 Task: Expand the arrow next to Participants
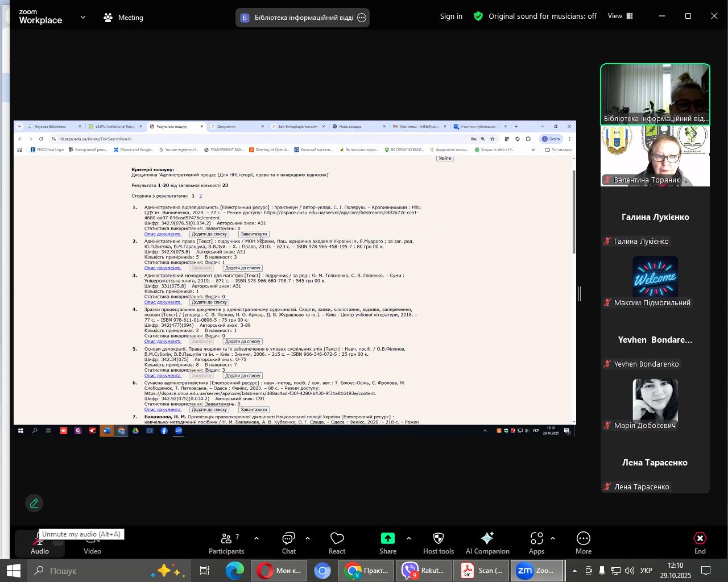257,538
